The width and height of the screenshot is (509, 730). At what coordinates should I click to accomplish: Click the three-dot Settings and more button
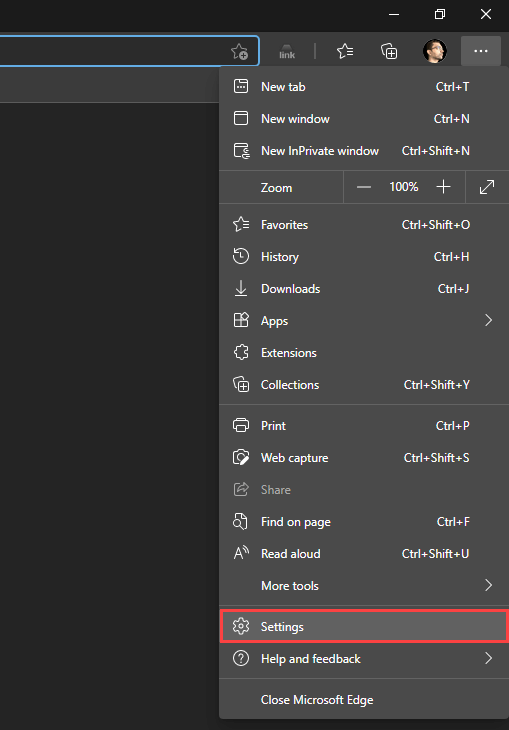(481, 51)
